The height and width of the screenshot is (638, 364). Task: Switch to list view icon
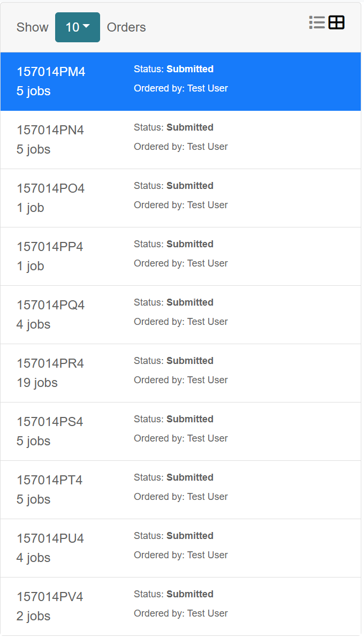[x=317, y=22]
